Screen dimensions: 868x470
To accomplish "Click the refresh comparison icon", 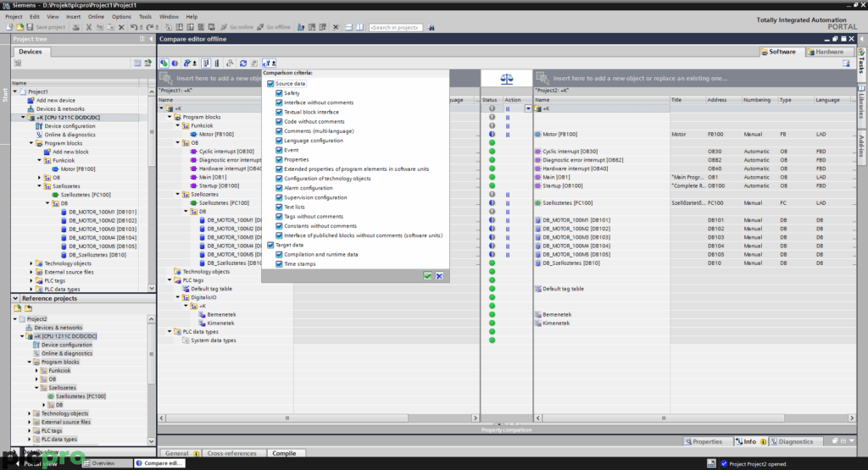I will click(243, 63).
